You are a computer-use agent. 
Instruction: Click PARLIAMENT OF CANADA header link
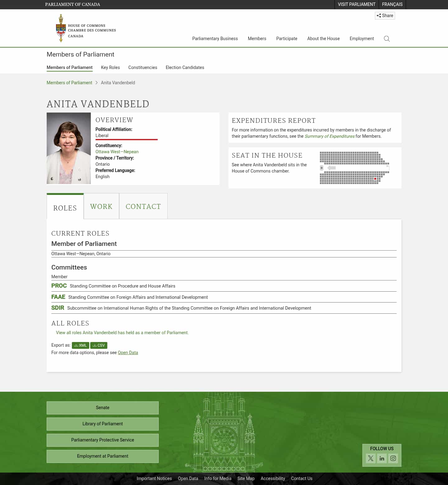pyautogui.click(x=72, y=4)
